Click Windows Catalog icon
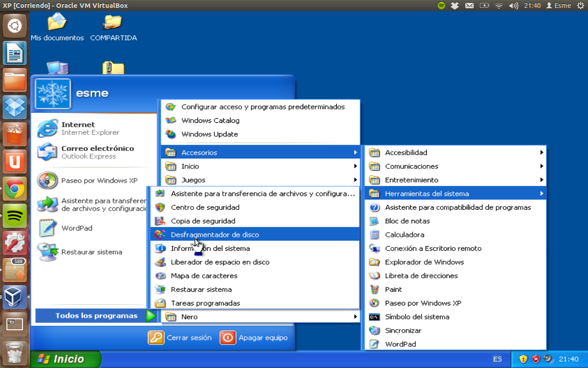Screen dimensions: 588x368 click(x=171, y=121)
